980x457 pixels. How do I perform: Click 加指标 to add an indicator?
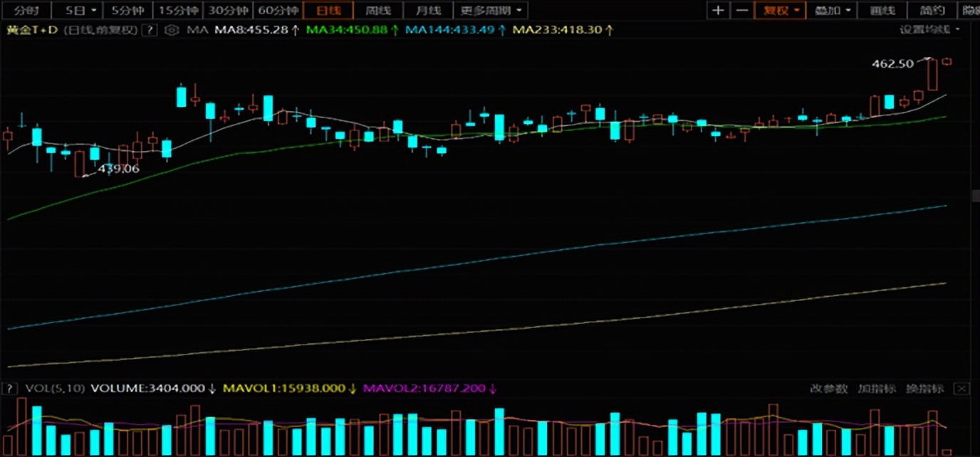point(877,389)
